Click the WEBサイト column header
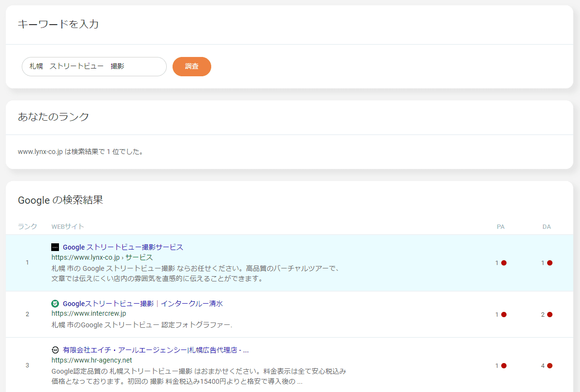580x392 pixels. [68, 227]
